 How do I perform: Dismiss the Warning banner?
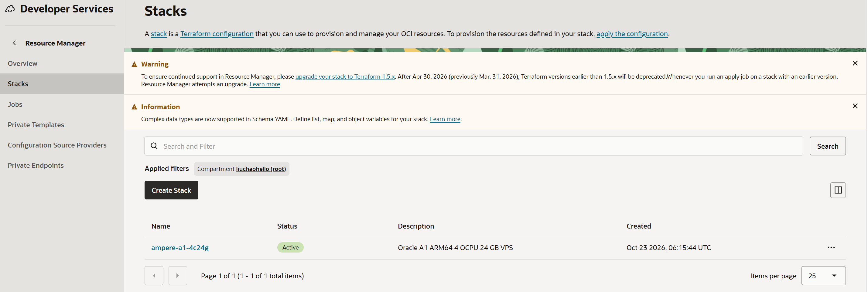(x=855, y=63)
